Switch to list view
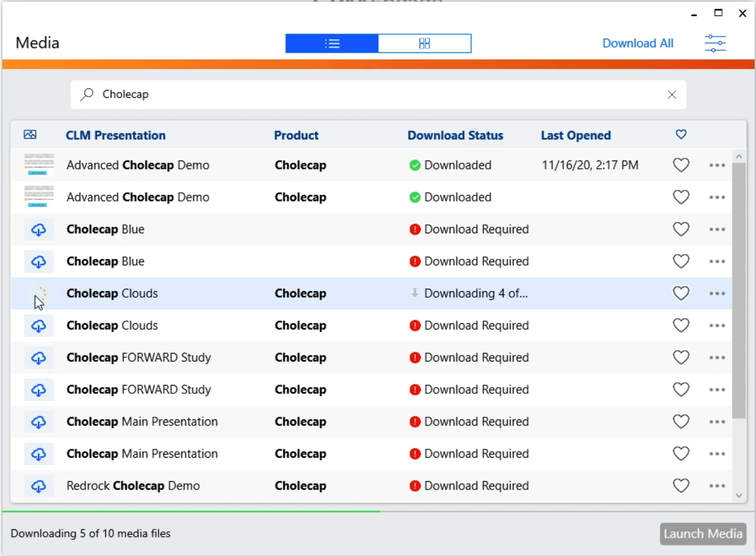This screenshot has height=556, width=756. tap(332, 43)
